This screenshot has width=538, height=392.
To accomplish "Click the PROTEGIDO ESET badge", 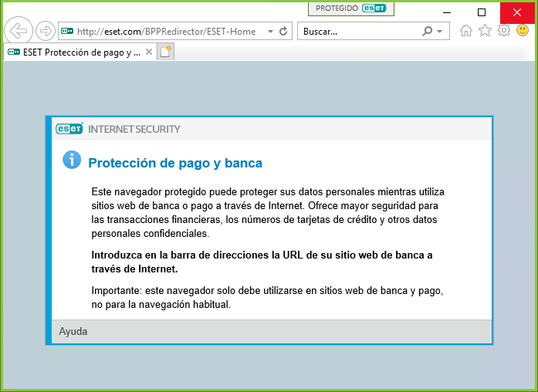I will click(351, 8).
